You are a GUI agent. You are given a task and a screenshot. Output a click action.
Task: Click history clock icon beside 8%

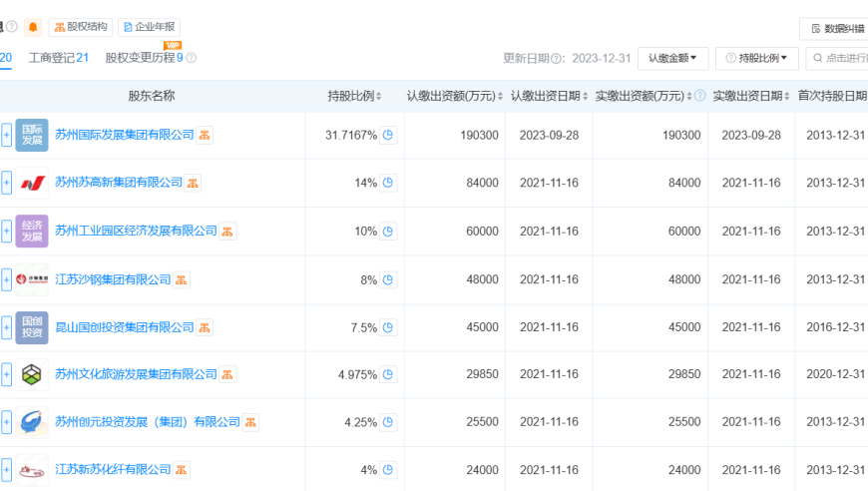coord(388,279)
